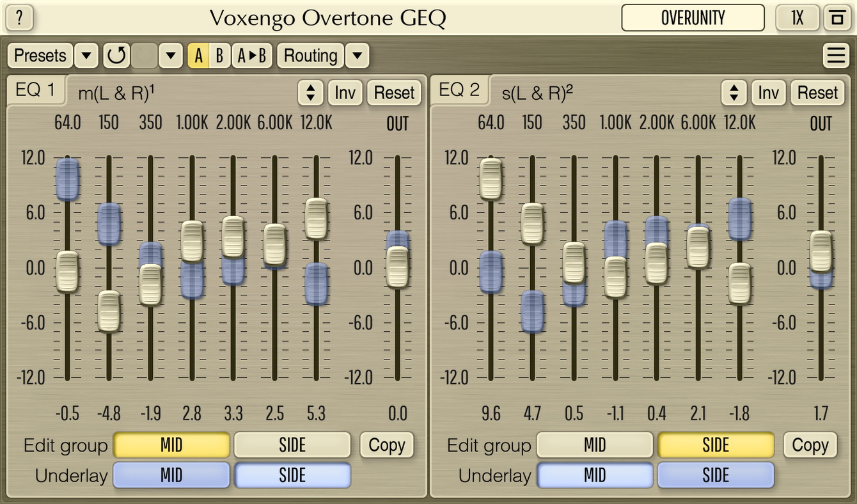857x504 pixels.
Task: Open the EQ 1 channel selector arrows
Action: pyautogui.click(x=311, y=93)
